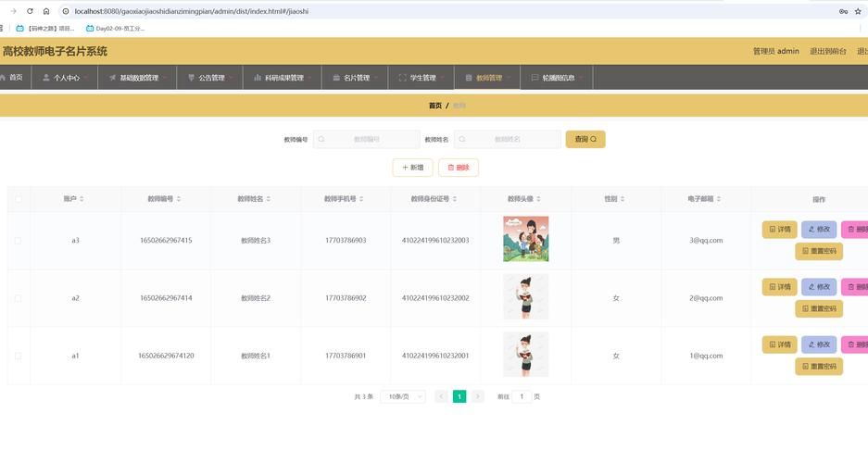Click the 查询 search button
This screenshot has width=868, height=463.
pos(585,140)
